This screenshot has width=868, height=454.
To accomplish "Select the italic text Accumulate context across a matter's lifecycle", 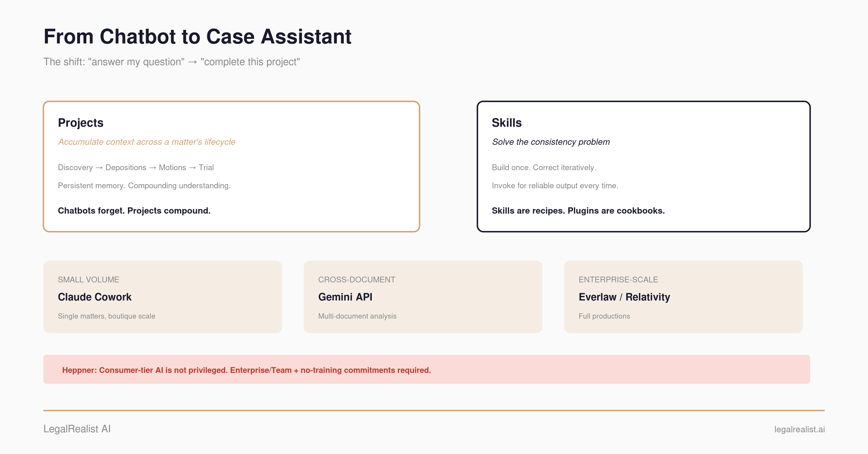I will tap(147, 142).
